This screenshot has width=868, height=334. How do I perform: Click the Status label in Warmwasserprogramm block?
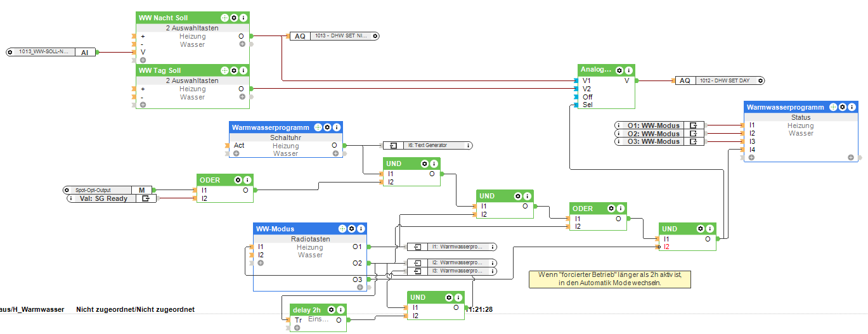tap(801, 117)
